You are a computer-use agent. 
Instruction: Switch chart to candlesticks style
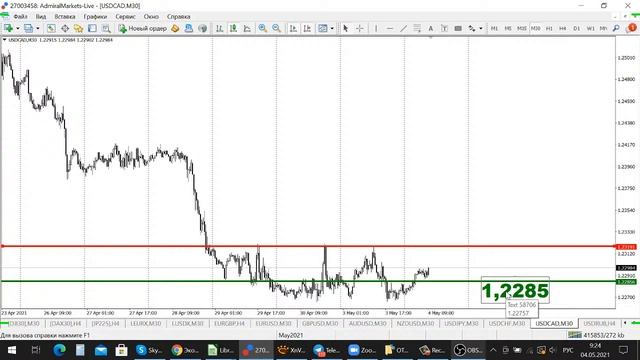point(233,28)
